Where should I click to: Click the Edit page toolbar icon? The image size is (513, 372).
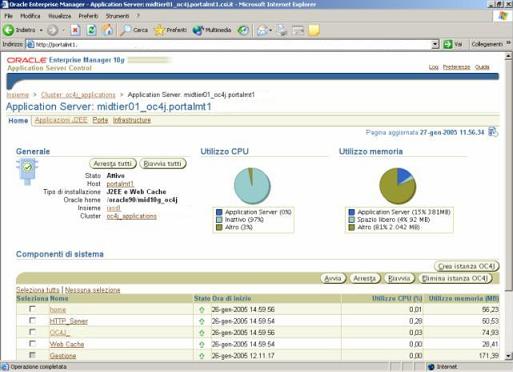(x=298, y=30)
